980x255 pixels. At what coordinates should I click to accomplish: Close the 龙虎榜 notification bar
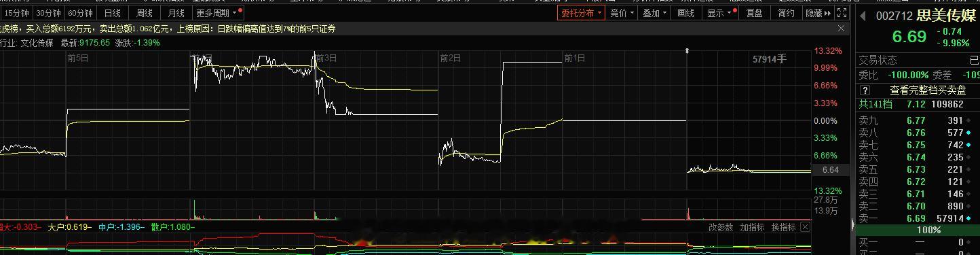[x=842, y=29]
